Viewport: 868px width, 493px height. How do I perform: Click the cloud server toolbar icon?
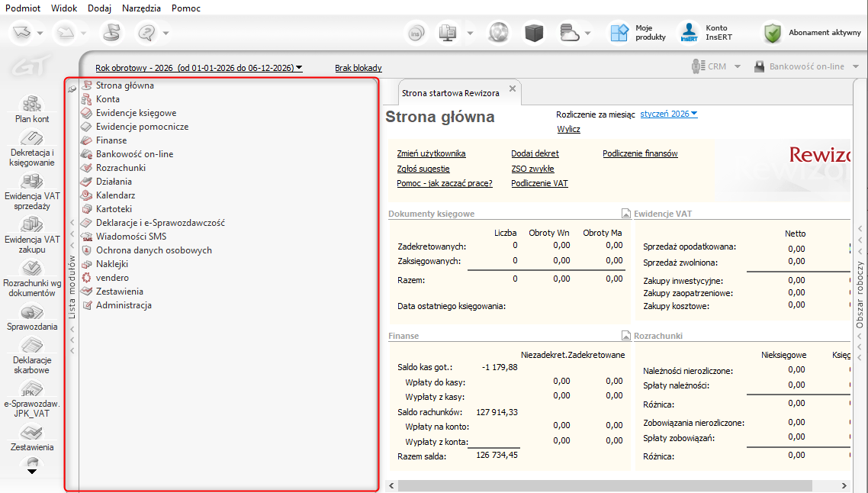569,33
